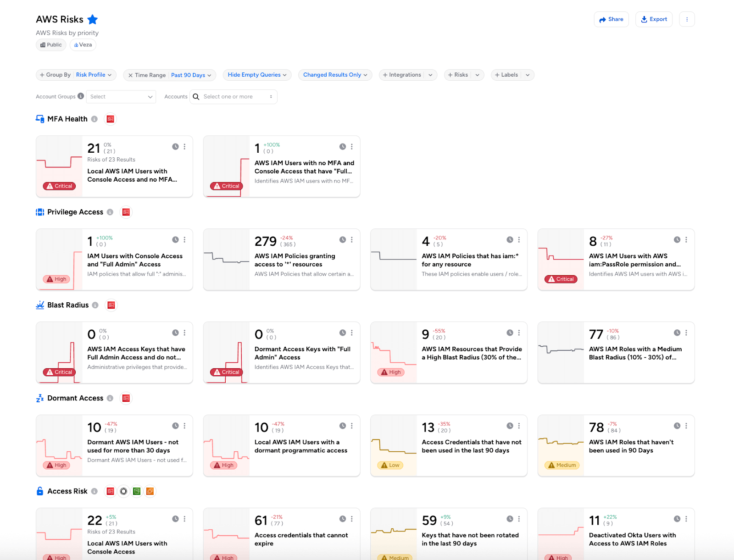Open the three-dot menu next to Export

(x=687, y=19)
